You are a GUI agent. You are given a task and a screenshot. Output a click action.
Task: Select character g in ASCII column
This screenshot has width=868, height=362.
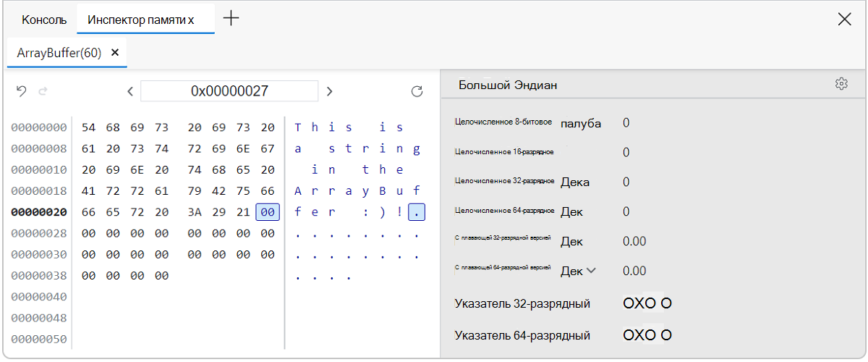click(x=417, y=149)
